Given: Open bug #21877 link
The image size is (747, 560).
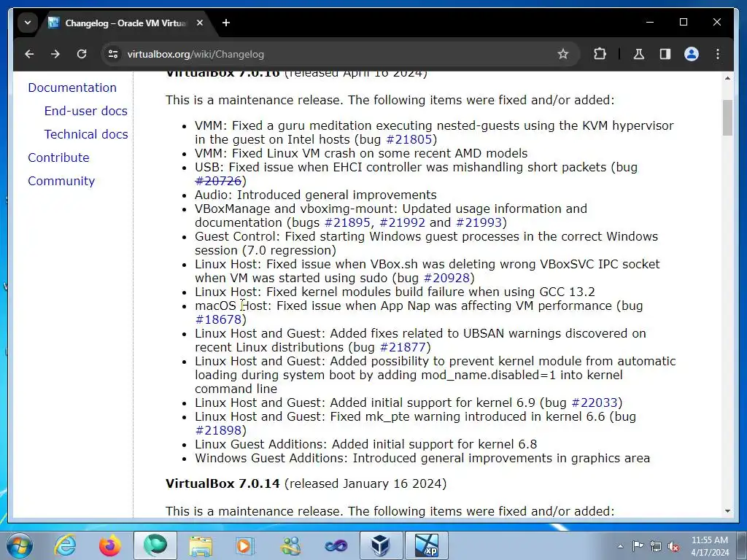Looking at the screenshot, I should tap(402, 347).
